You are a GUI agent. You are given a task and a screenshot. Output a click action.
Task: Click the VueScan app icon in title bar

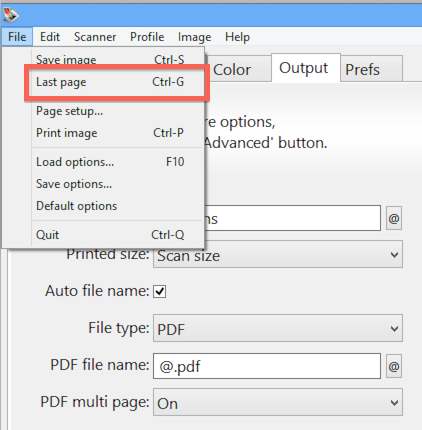11,15
